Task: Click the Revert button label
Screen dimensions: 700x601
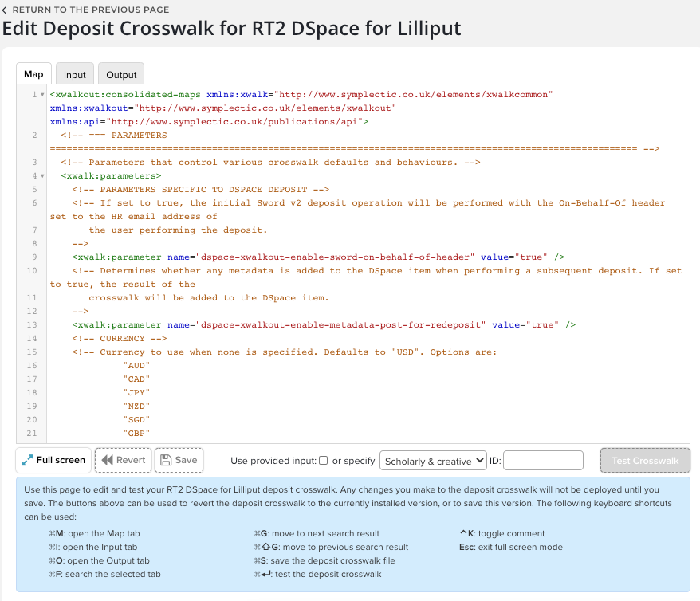Action: tap(131, 460)
